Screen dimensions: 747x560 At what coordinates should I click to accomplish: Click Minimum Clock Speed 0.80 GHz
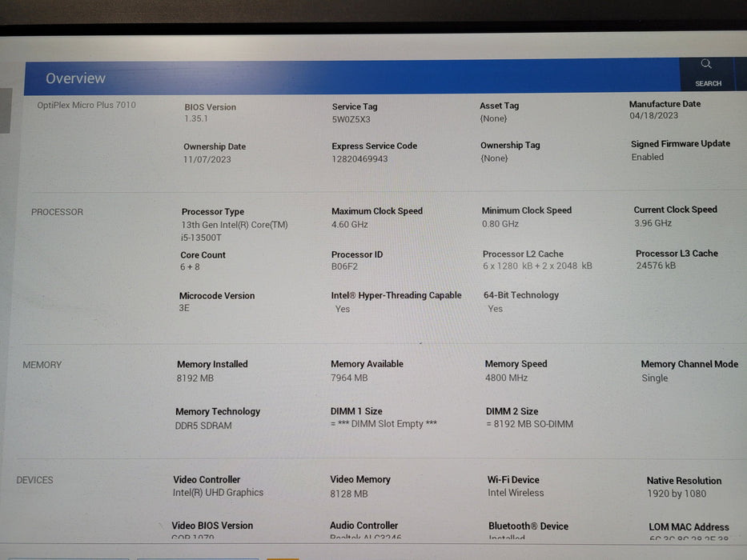500,224
